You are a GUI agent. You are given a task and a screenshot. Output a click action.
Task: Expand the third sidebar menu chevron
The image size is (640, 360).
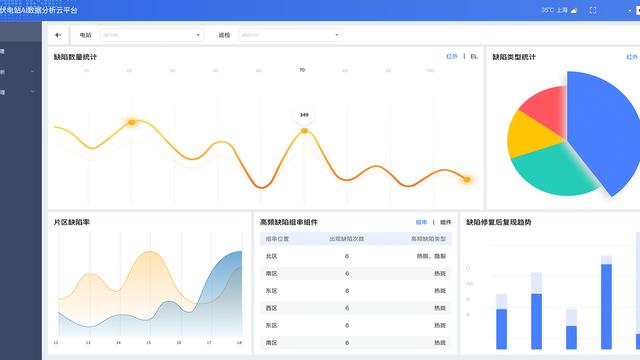pos(32,92)
